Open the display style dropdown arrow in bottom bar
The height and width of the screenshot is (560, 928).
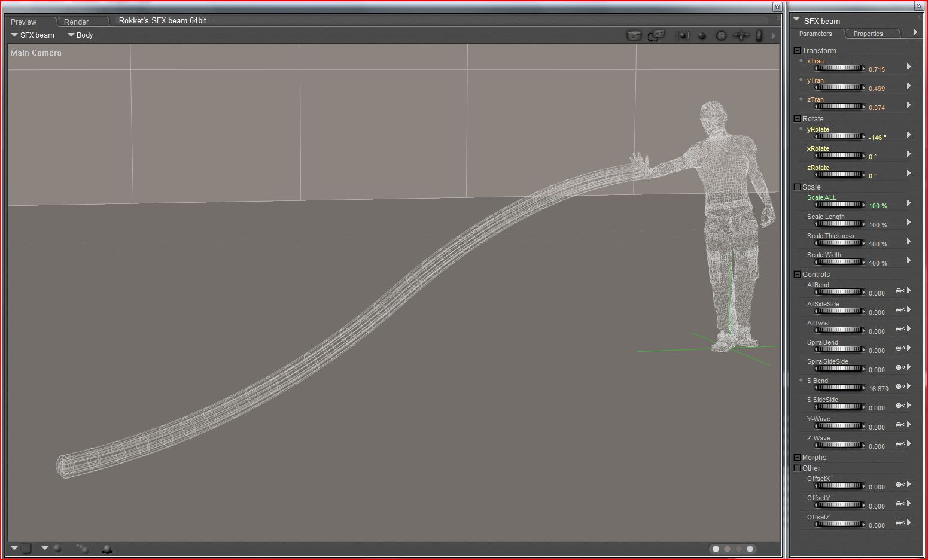pyautogui.click(x=14, y=548)
